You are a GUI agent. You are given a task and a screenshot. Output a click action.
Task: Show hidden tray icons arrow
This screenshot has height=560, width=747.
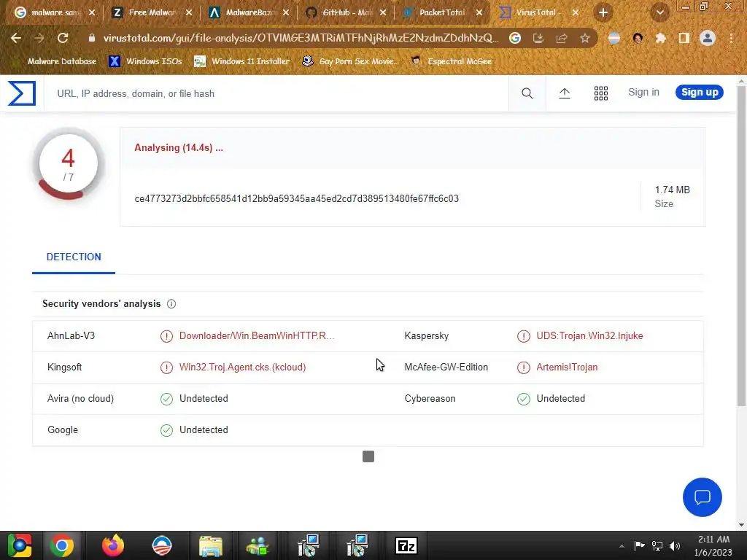(x=622, y=546)
